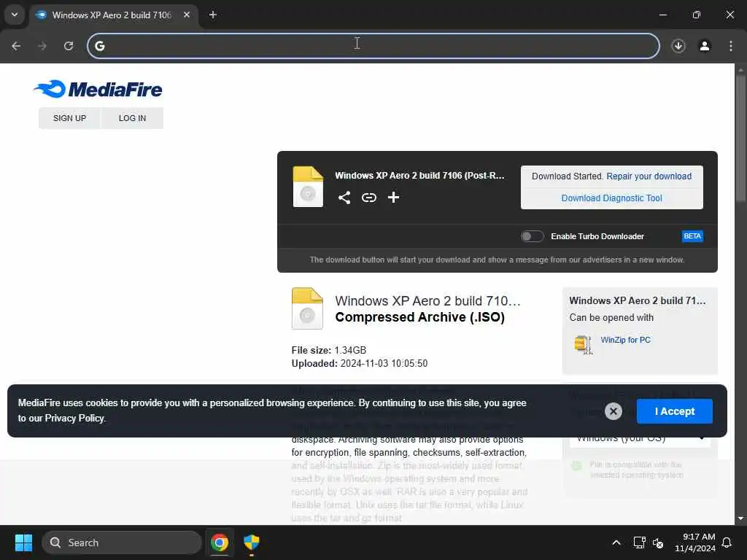Open the Privacy Policy link
The width and height of the screenshot is (747, 560).
75,418
